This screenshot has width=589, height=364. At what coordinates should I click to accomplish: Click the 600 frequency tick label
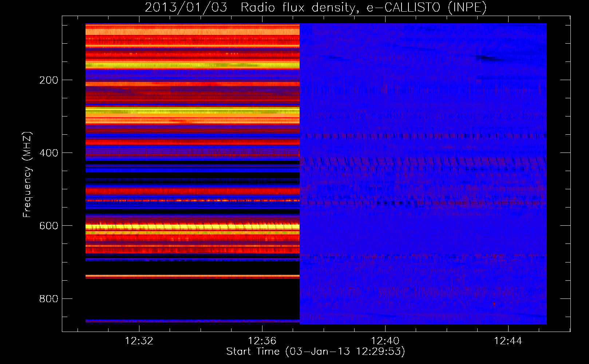pos(49,226)
